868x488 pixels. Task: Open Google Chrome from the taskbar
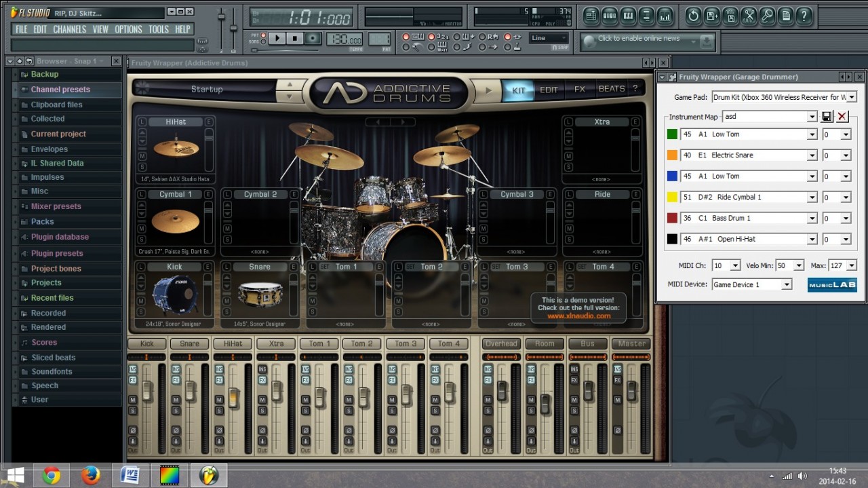click(x=52, y=475)
